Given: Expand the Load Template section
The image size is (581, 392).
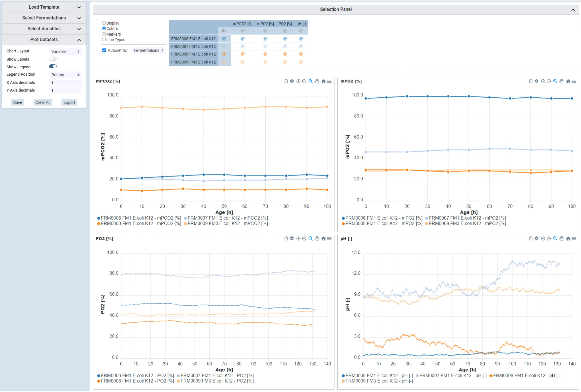Looking at the screenshot, I should [44, 7].
